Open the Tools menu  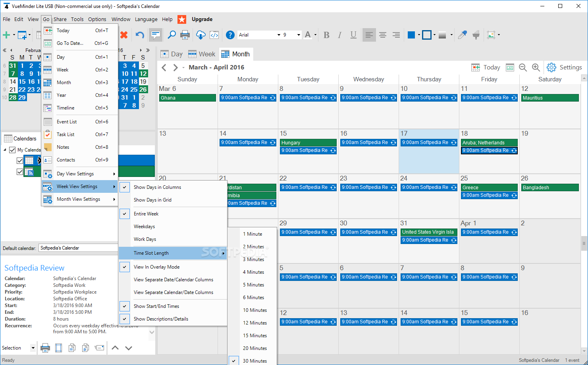click(x=77, y=19)
